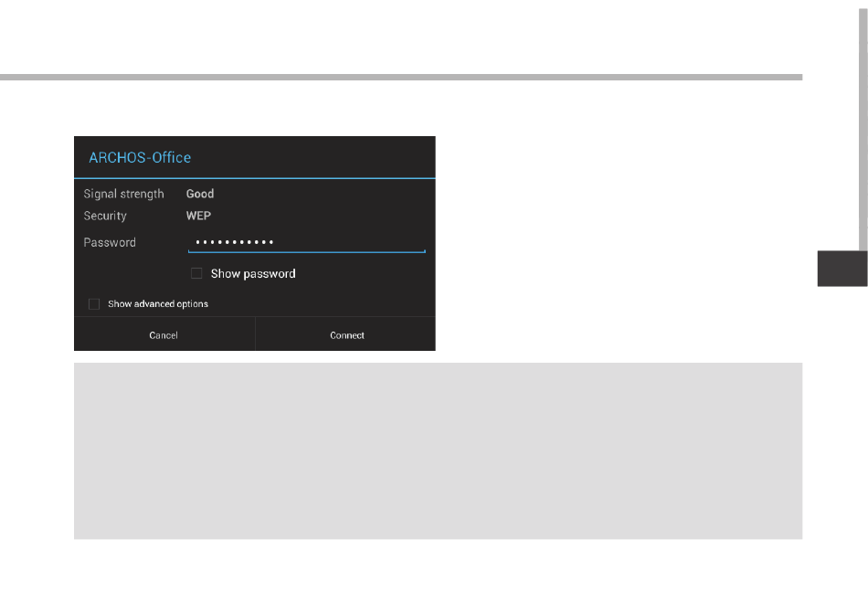This screenshot has width=868, height=614.
Task: Tick the Show password checkbox
Action: [x=196, y=273]
